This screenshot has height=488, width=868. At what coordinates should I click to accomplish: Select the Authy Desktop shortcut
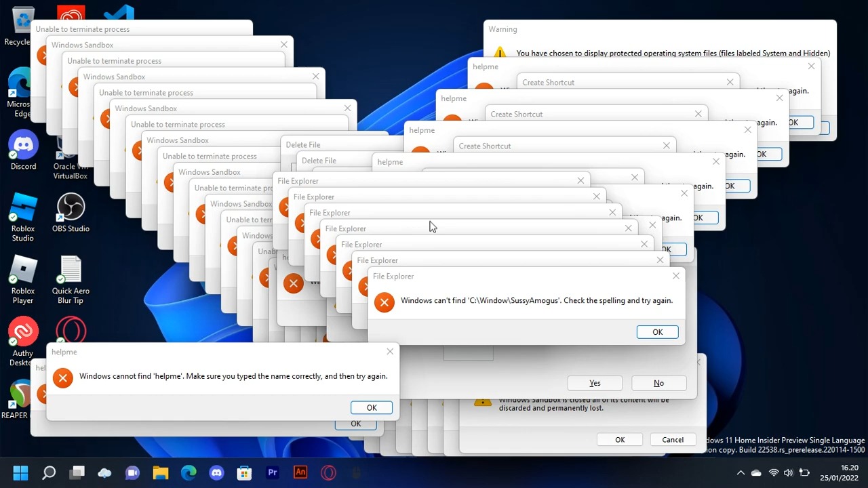coord(23,342)
